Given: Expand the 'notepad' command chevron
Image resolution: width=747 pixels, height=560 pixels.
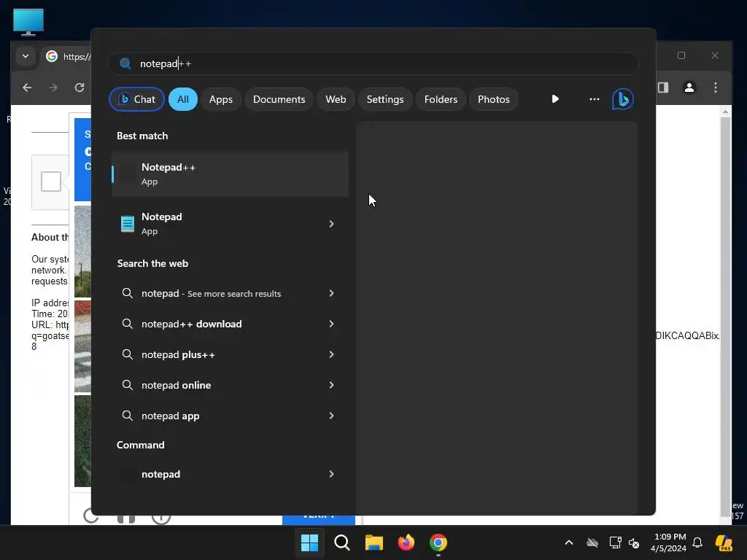Looking at the screenshot, I should 332,474.
